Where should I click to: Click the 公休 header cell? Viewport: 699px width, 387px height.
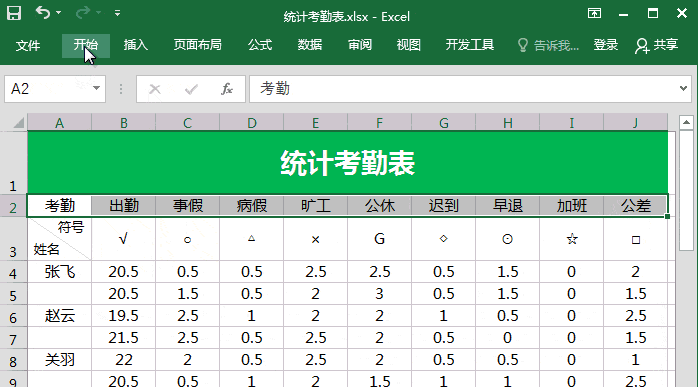click(x=380, y=206)
